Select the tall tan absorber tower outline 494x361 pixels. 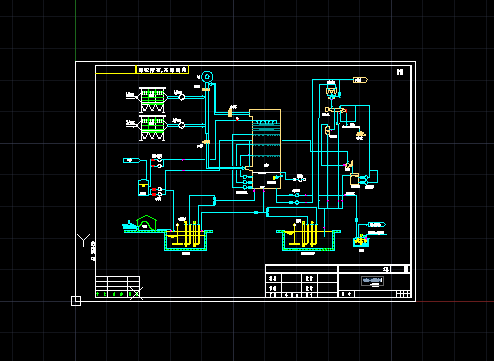point(266,149)
